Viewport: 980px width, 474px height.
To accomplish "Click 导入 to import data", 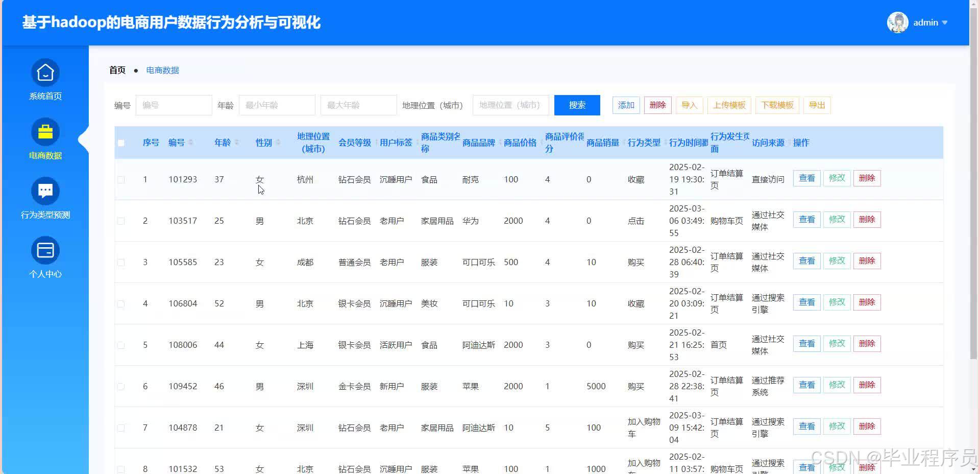I will point(689,105).
